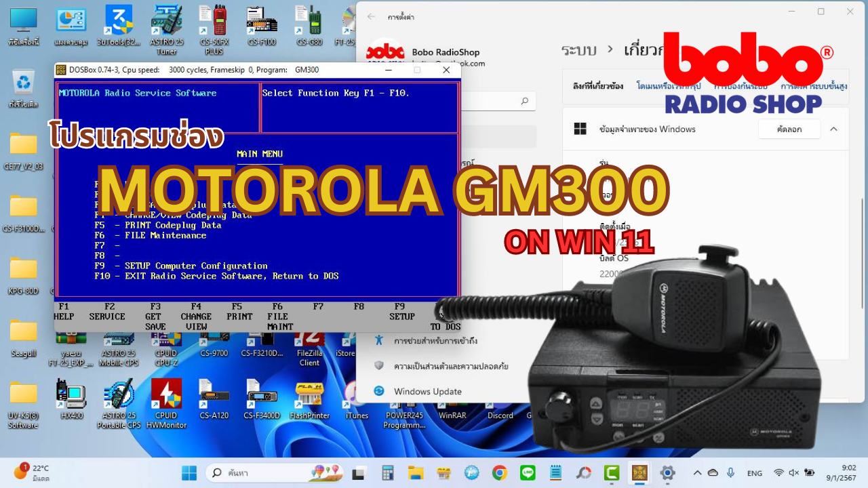Open the HX400 desktop shortcut

click(x=71, y=396)
